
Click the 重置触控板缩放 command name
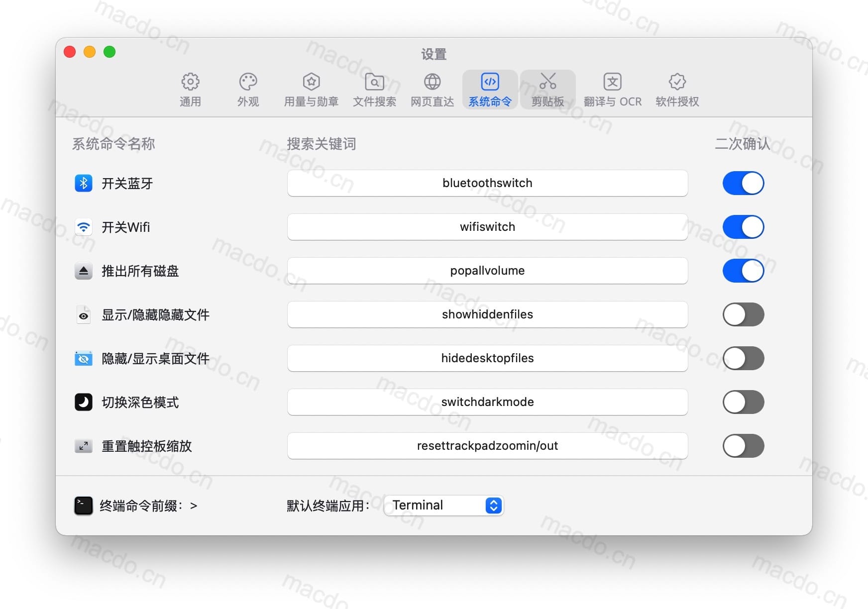(x=146, y=446)
